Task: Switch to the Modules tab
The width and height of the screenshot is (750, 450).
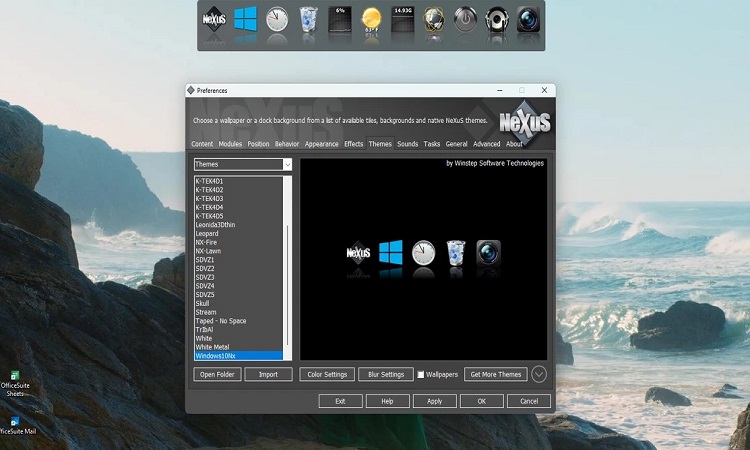Action: pos(230,144)
